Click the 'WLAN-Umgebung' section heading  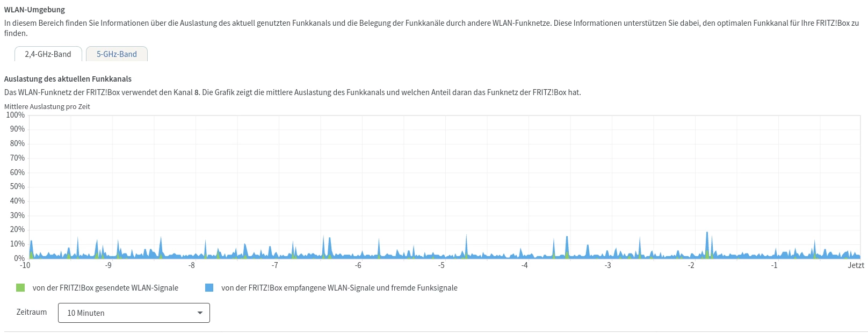pos(34,10)
